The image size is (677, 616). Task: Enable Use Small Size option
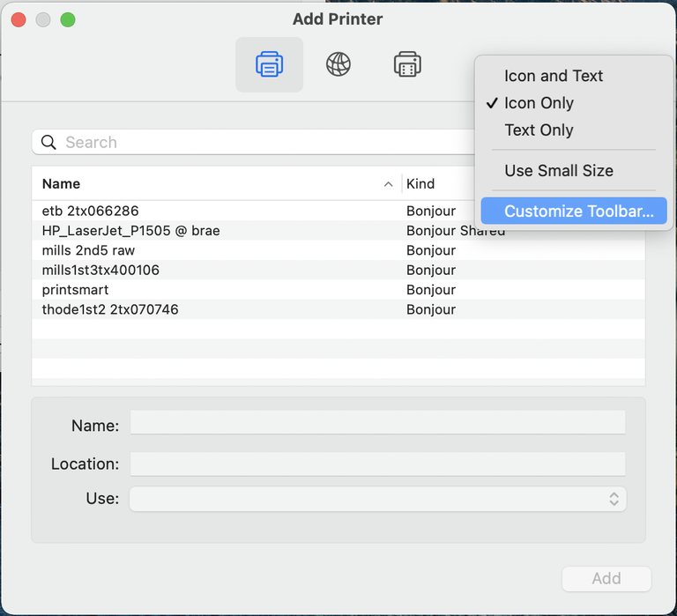(x=558, y=171)
